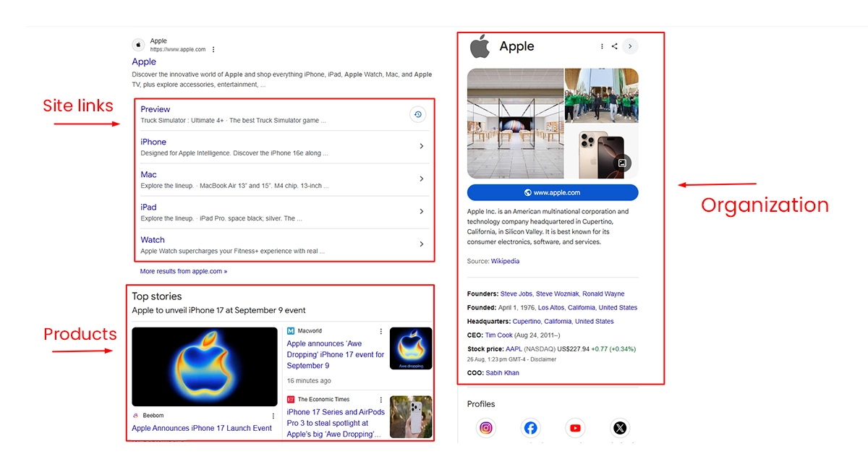This screenshot has width=868, height=454.
Task: Open the more-options dots beside apple.com URL
Action: click(x=213, y=50)
